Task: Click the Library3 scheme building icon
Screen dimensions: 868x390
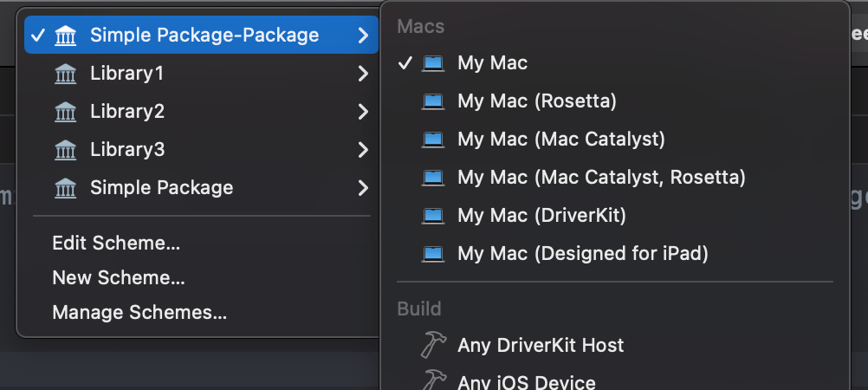Action: (65, 150)
